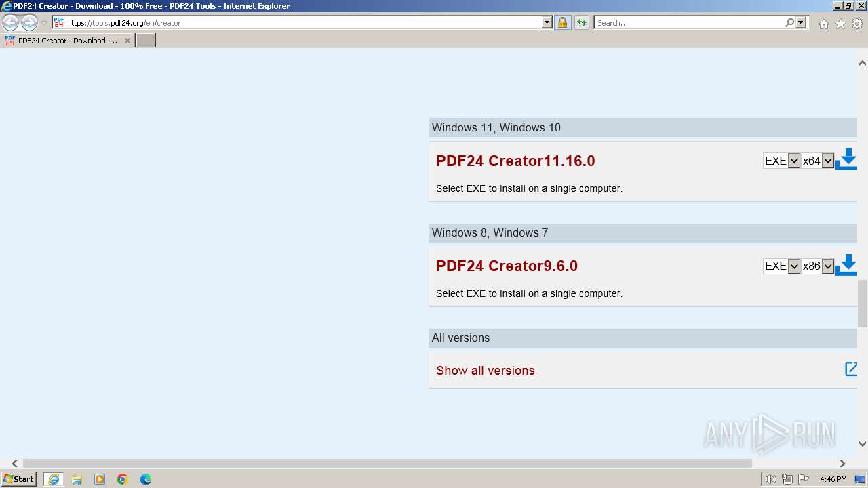
Task: Launch Google Chrome from the taskbar
Action: (123, 479)
